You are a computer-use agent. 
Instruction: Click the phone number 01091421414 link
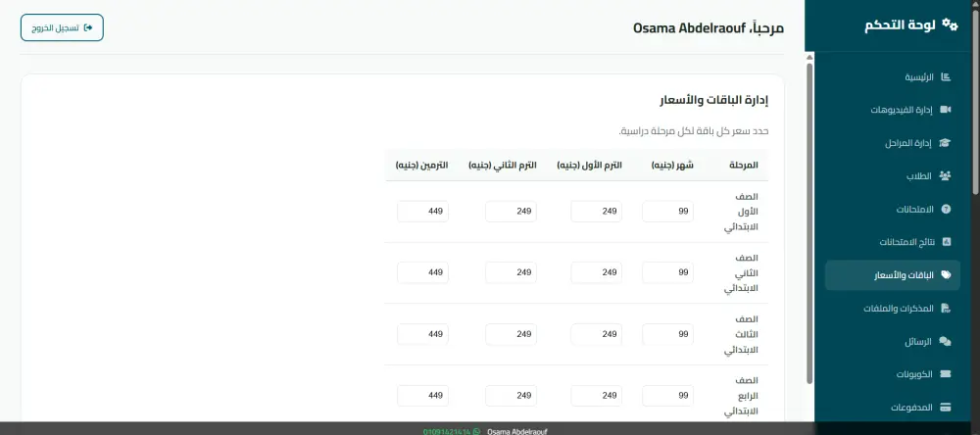point(447,431)
